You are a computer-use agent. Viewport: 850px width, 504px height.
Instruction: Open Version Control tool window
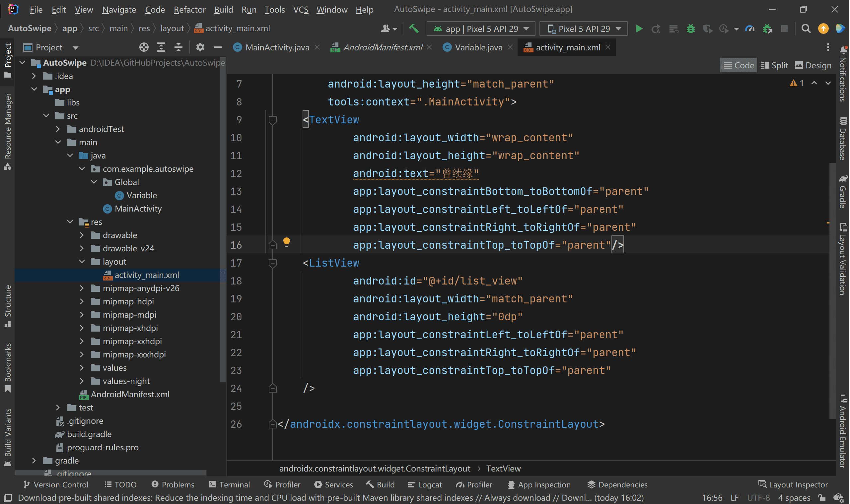pyautogui.click(x=56, y=485)
